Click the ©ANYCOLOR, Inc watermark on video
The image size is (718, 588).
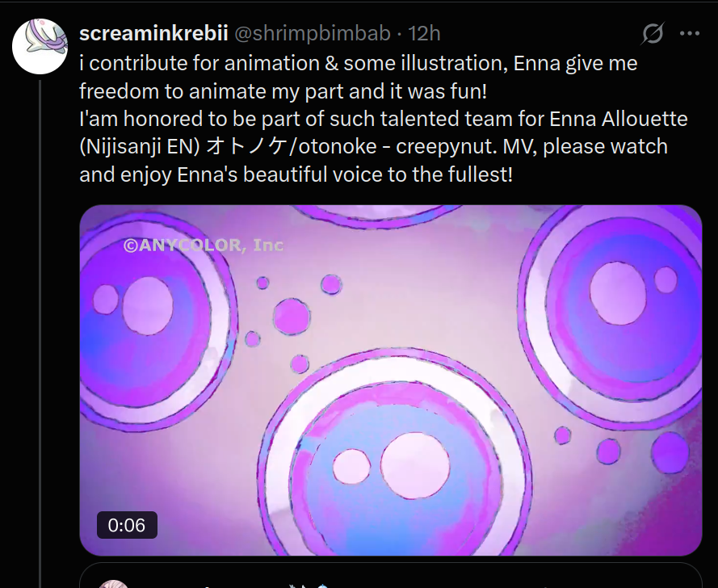coord(202,245)
